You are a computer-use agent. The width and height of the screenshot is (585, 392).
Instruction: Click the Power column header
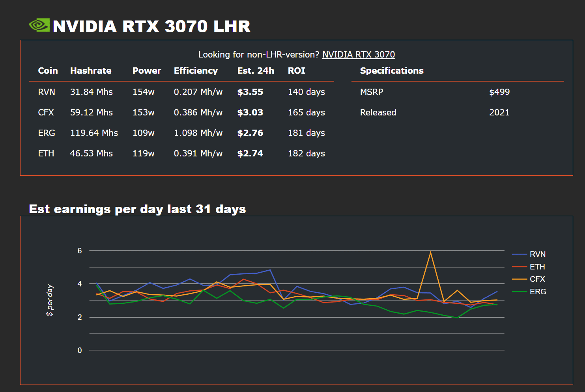[x=147, y=71]
